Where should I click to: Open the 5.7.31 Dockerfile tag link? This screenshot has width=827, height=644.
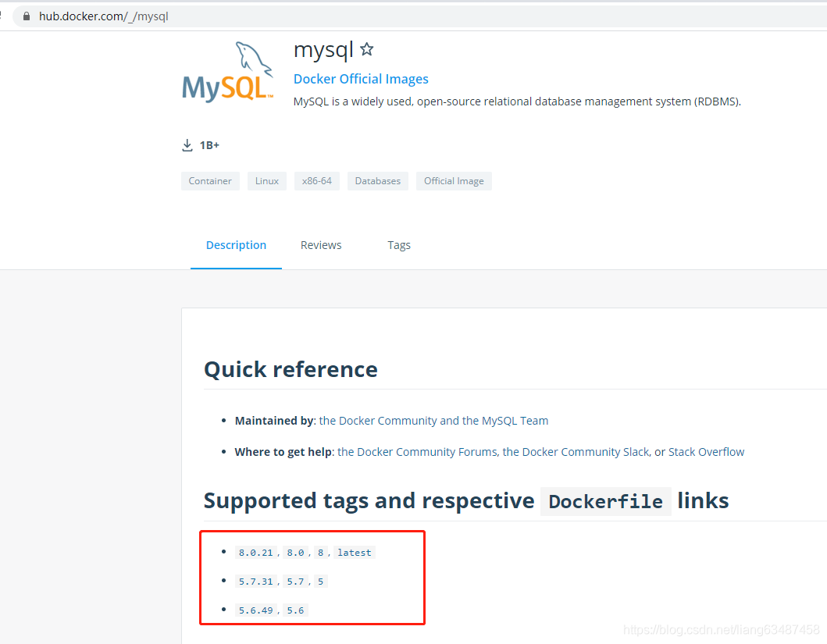256,582
